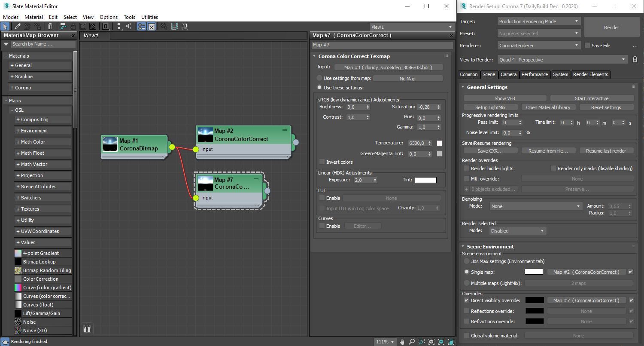Click the Hide Unused Nodeslots icon
Viewport: 644px width, 346px height.
73,26
